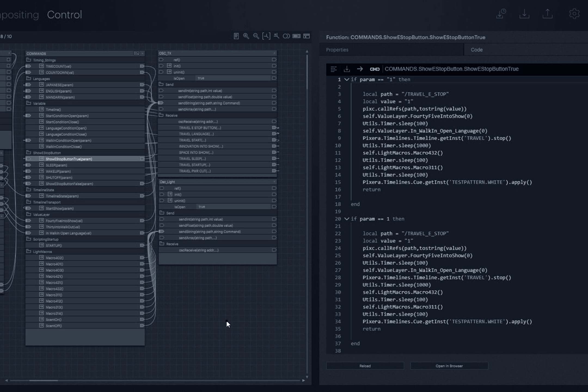Viewport: 588px width, 392px height.
Task: Click the output port of TIMECOUNT(val)
Action: (x=142, y=66)
